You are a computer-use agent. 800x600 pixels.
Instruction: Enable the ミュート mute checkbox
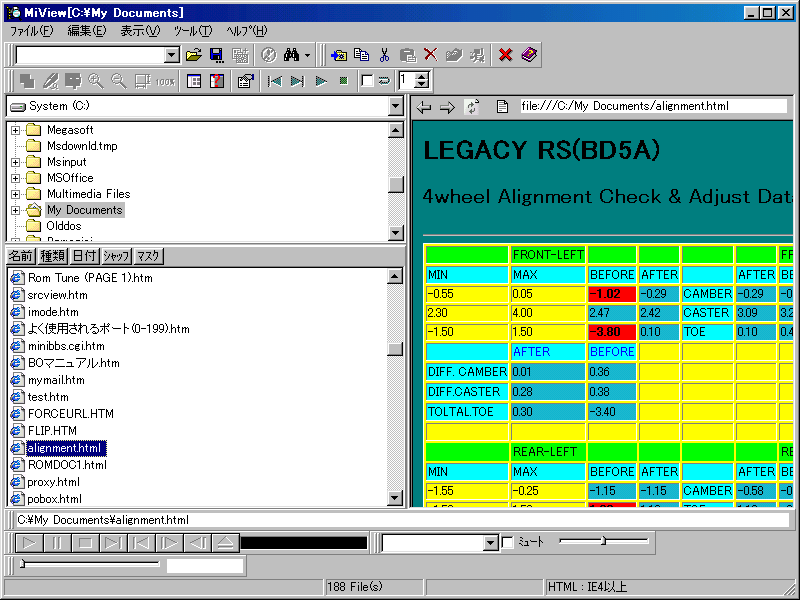[508, 542]
